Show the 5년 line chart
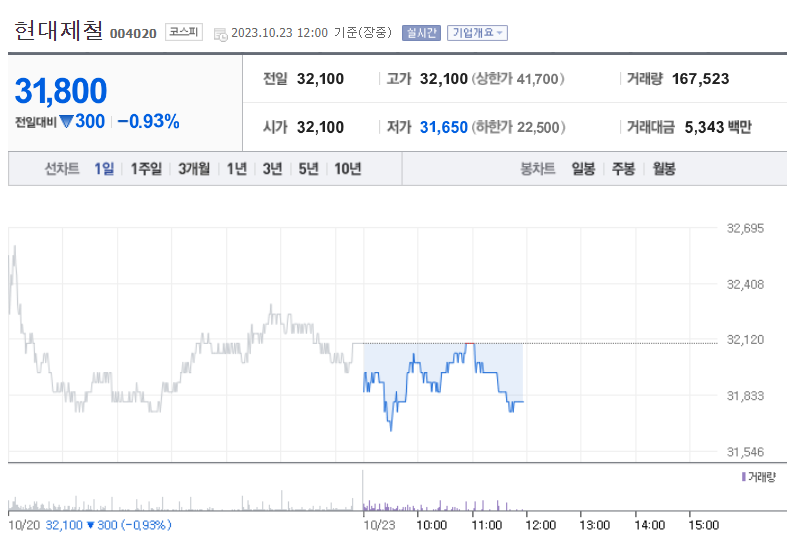The height and width of the screenshot is (540, 787). click(309, 169)
